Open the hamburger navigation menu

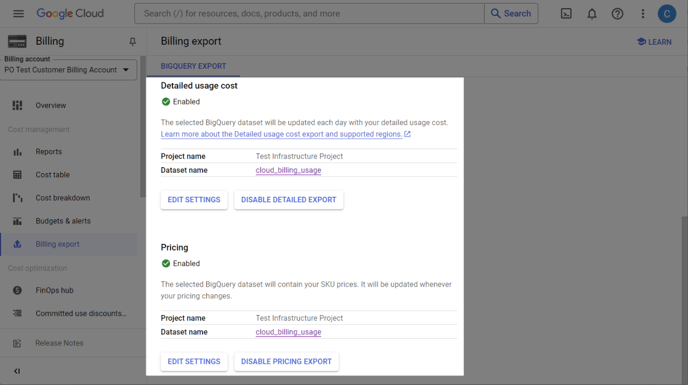pyautogui.click(x=18, y=14)
